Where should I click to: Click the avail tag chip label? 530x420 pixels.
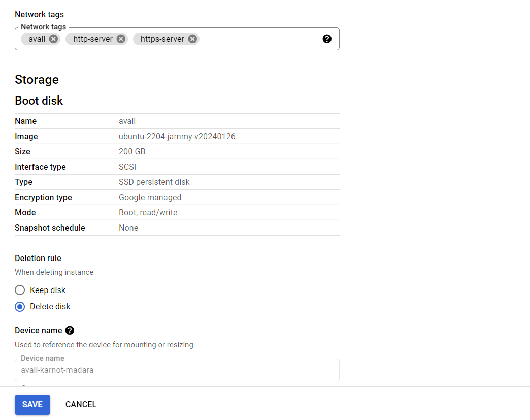pyautogui.click(x=37, y=39)
